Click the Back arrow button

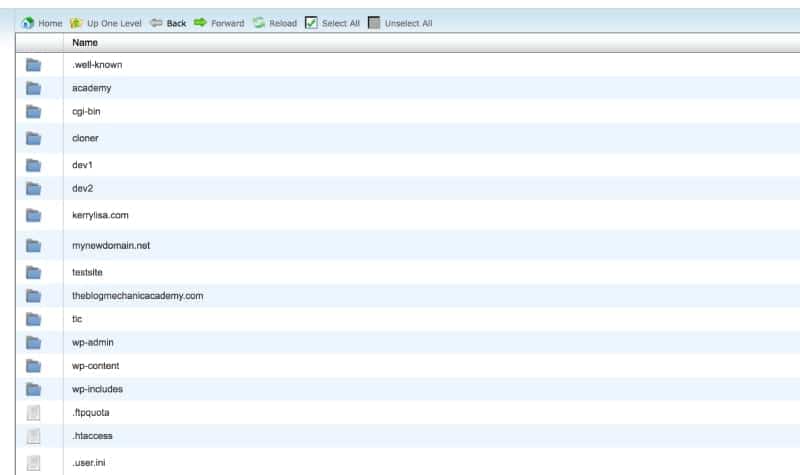click(157, 23)
